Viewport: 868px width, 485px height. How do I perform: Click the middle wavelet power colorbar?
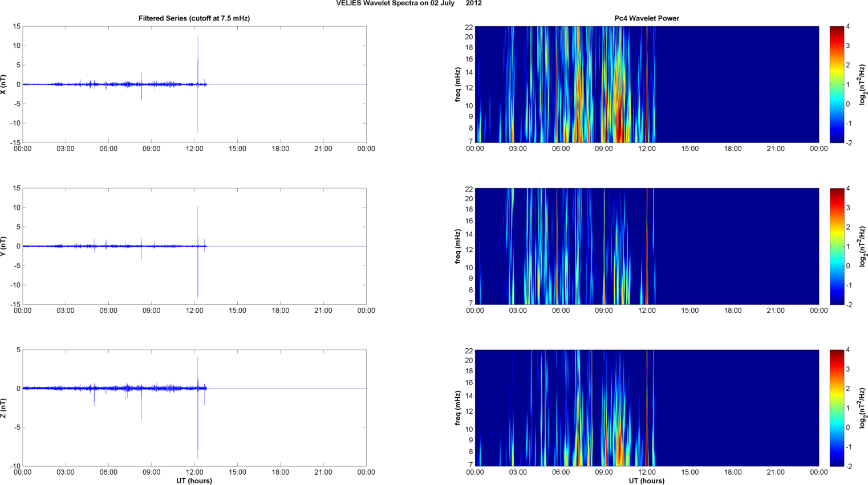tap(836, 246)
